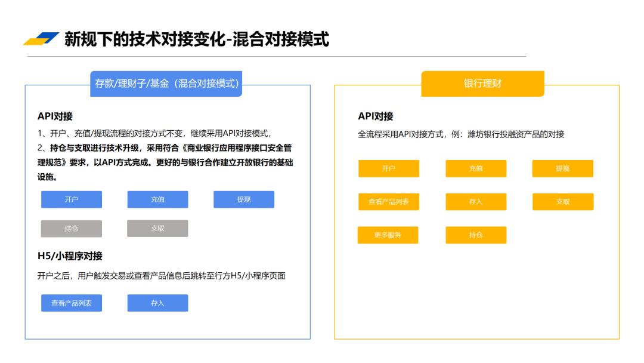Select the yellow 持仓 tile
The image size is (644, 363).
(x=477, y=235)
